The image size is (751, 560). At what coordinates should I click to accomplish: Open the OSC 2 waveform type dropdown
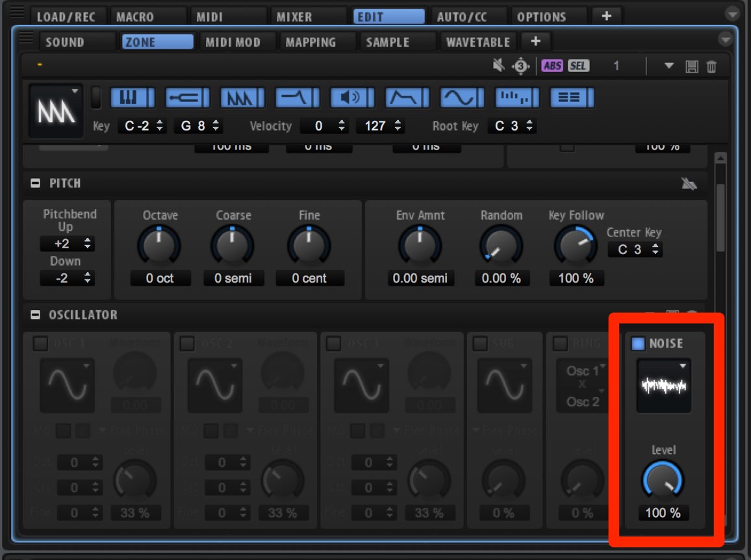click(x=214, y=386)
